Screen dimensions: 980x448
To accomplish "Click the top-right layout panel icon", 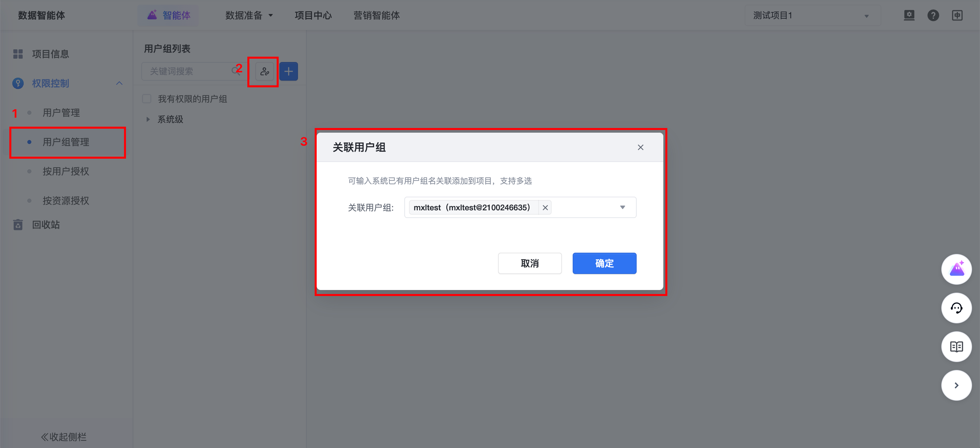I will (957, 16).
